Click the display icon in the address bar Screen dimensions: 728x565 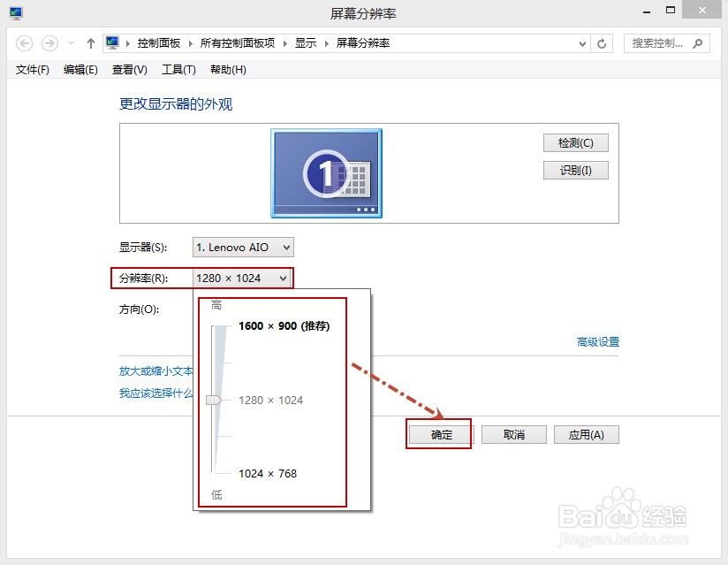(x=112, y=42)
